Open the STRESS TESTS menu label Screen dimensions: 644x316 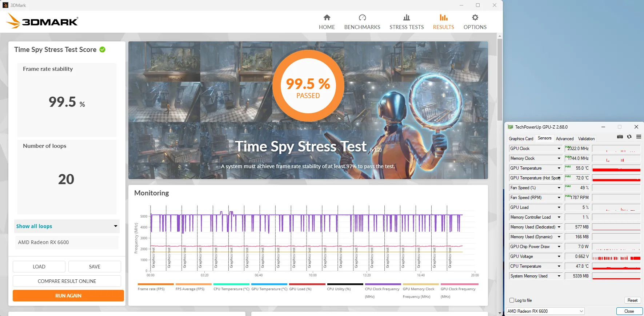pyautogui.click(x=407, y=27)
